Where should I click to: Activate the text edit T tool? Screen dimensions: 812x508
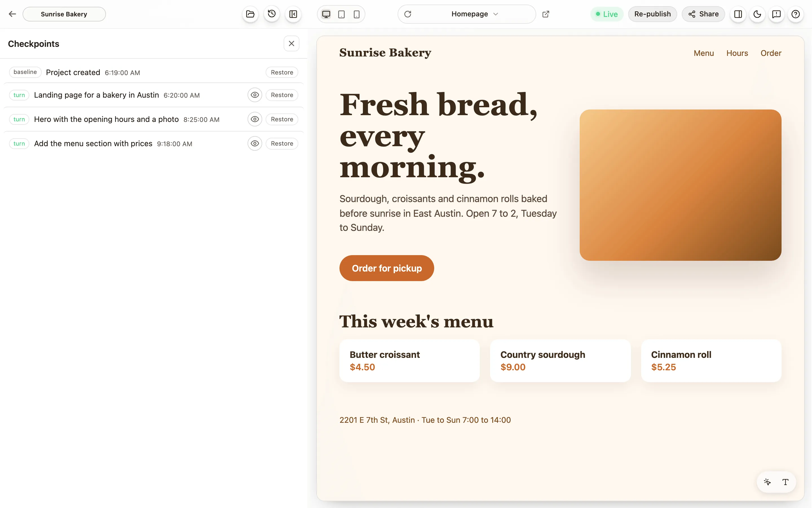tap(785, 482)
